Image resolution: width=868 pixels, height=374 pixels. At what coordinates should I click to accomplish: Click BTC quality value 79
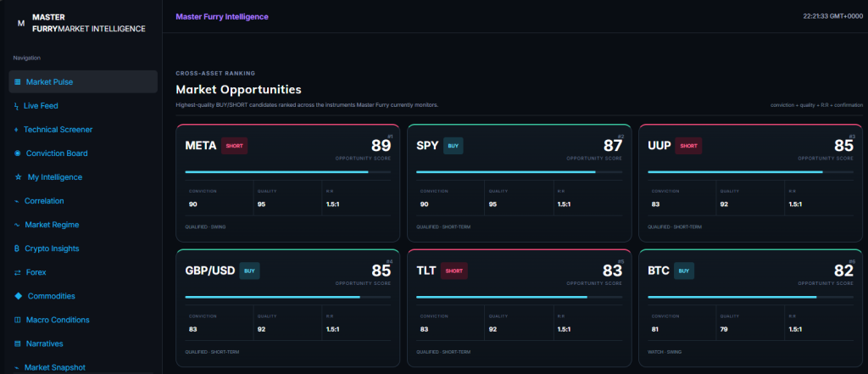(724, 329)
